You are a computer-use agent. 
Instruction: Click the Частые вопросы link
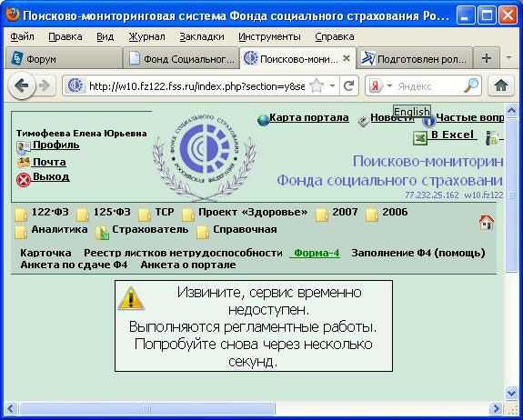point(469,117)
